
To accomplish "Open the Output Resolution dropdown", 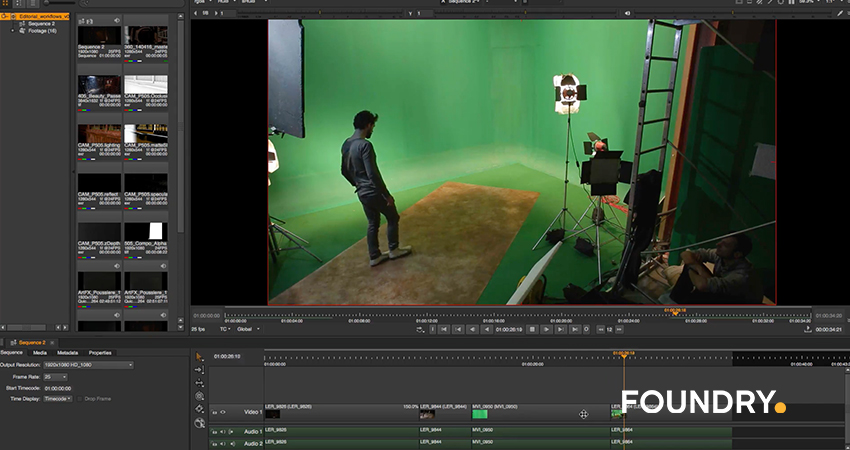I will (87, 365).
